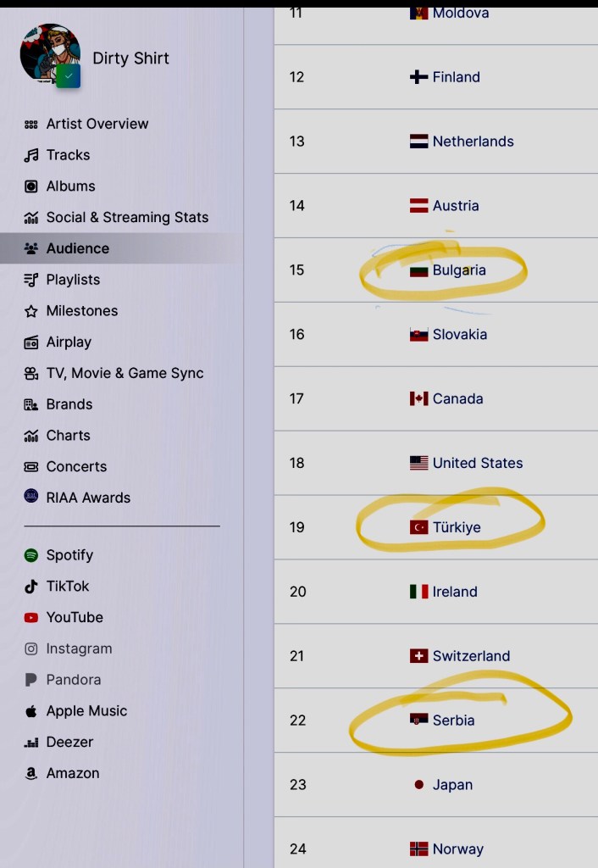
Task: Open Social & Streaming Stats section
Action: [x=126, y=218]
